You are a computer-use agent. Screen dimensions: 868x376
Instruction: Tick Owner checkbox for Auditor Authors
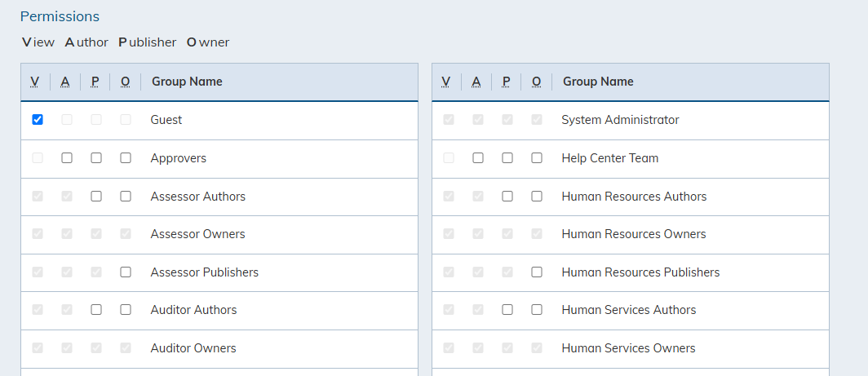click(126, 310)
